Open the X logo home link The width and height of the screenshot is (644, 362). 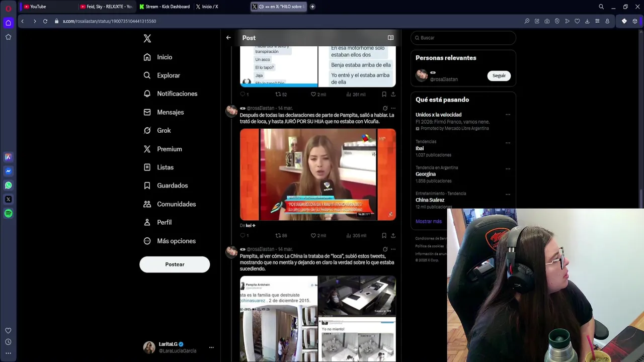(147, 38)
